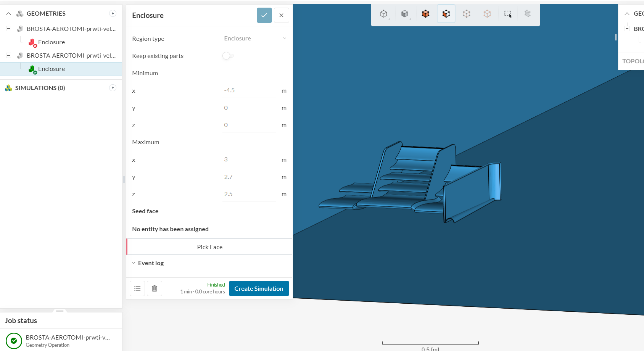Click the GEOMETRIES grey cubes icon
The image size is (644, 351).
click(x=20, y=14)
